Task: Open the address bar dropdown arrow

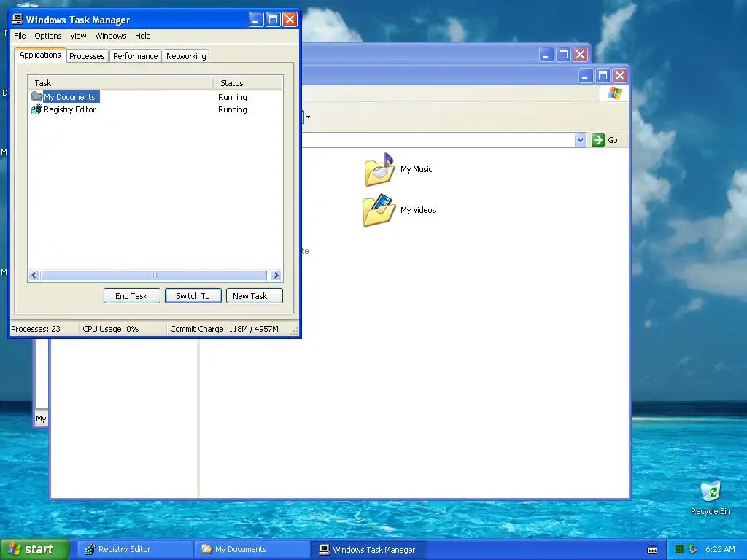Action: [x=580, y=140]
